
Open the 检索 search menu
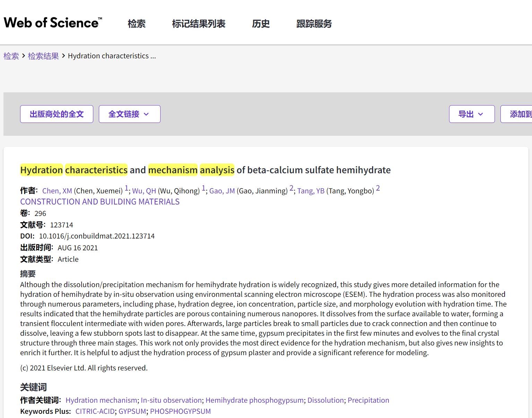(136, 24)
